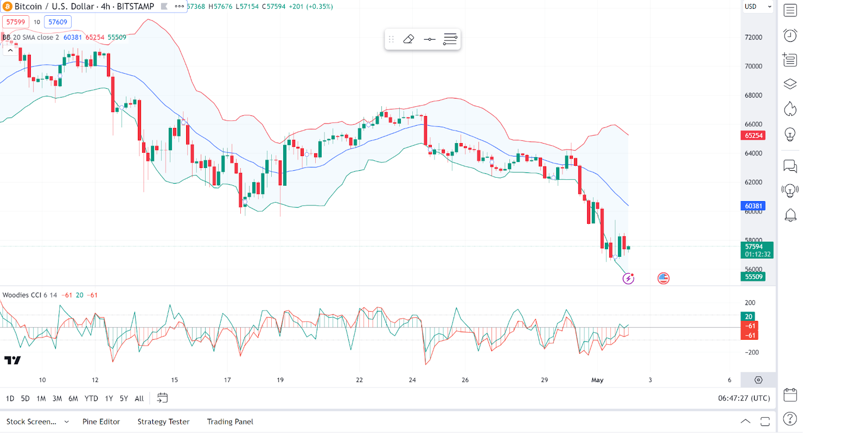Open the Notifications bell icon
This screenshot has height=433, width=868.
(x=790, y=216)
